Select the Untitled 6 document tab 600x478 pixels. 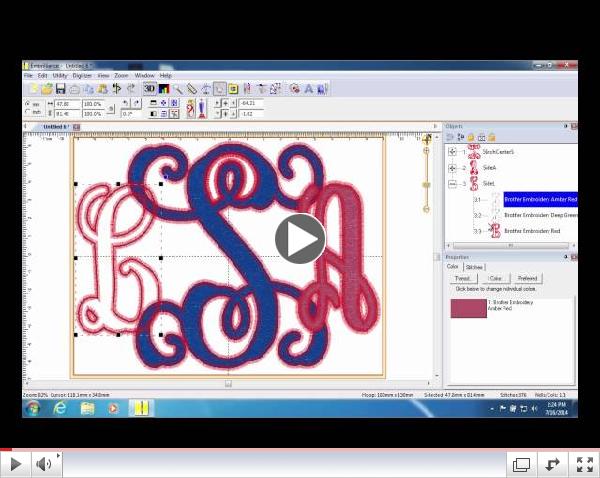[x=55, y=127]
